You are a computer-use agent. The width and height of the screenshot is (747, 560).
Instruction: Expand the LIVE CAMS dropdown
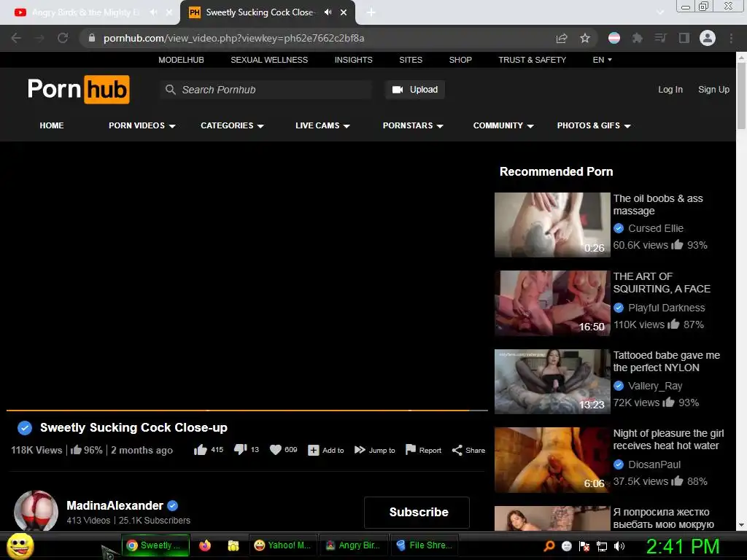click(322, 125)
